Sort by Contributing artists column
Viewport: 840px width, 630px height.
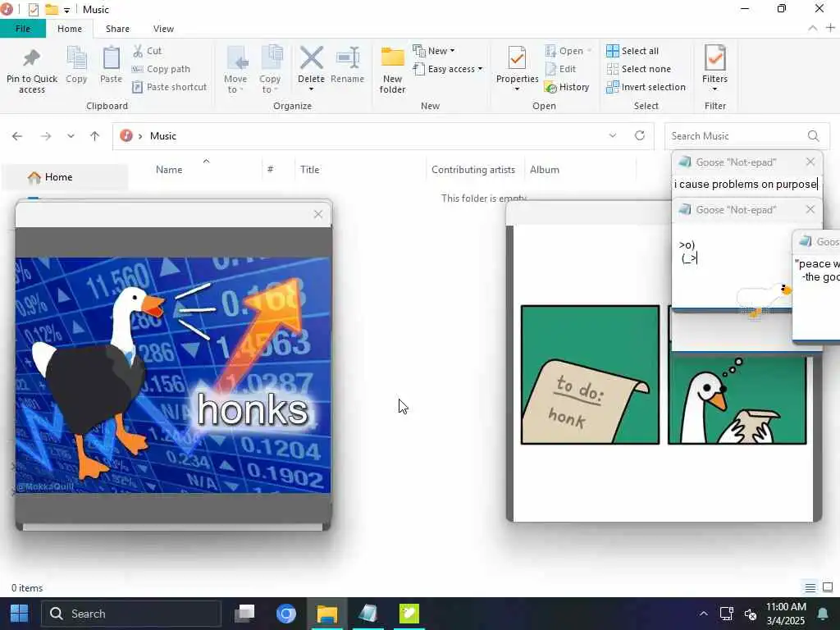tap(473, 170)
